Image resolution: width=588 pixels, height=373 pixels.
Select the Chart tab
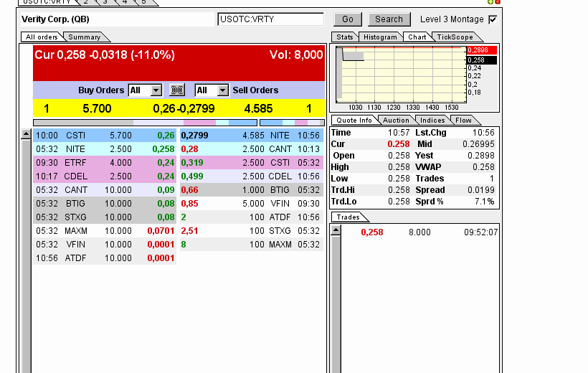(x=417, y=37)
